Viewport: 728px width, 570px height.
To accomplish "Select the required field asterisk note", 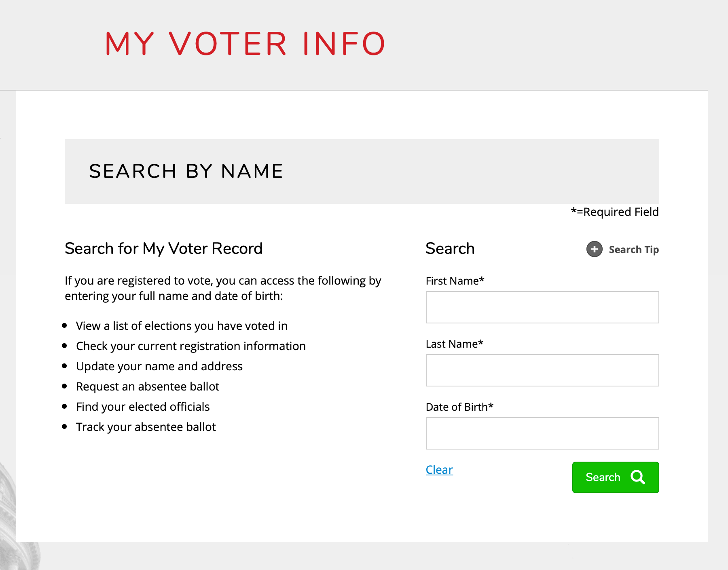I will (614, 211).
